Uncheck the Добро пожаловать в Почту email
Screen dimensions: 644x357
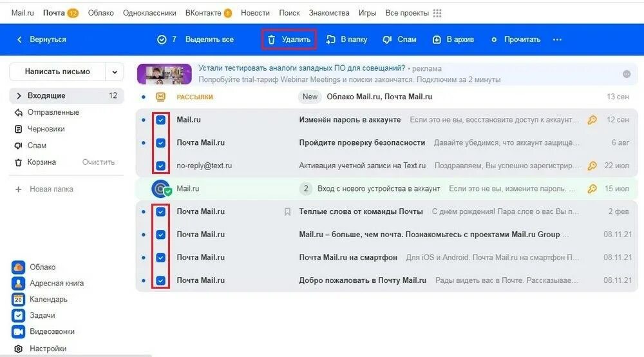click(x=160, y=280)
